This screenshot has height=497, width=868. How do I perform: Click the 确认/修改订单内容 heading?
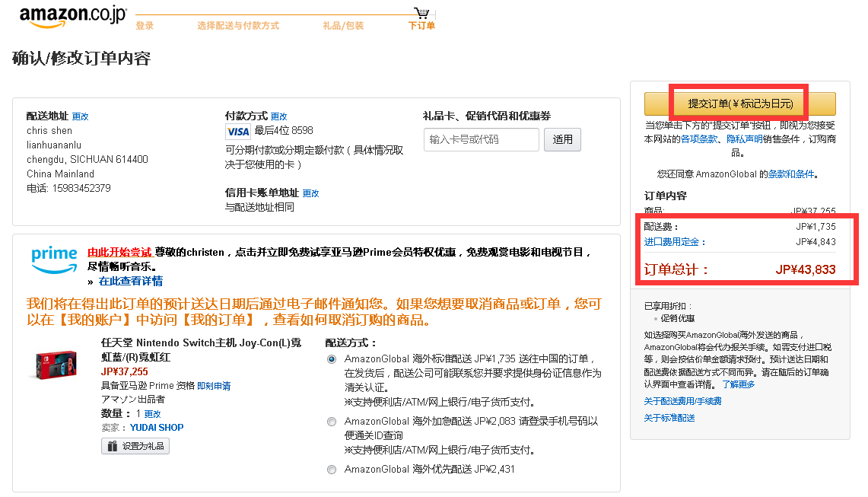81,58
